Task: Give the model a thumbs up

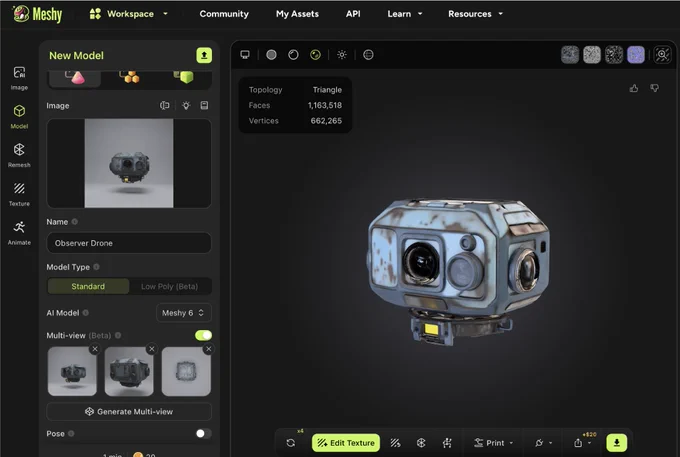Action: [x=634, y=88]
